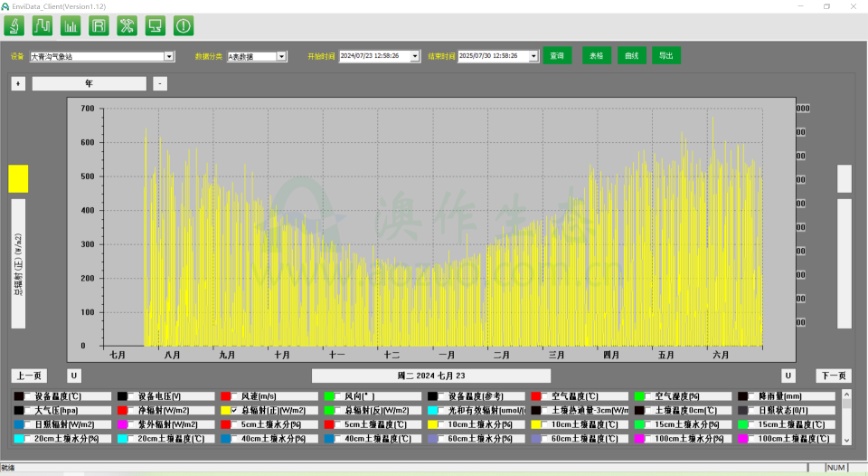Open the curve waveform toolbar icon

pyautogui.click(x=42, y=26)
